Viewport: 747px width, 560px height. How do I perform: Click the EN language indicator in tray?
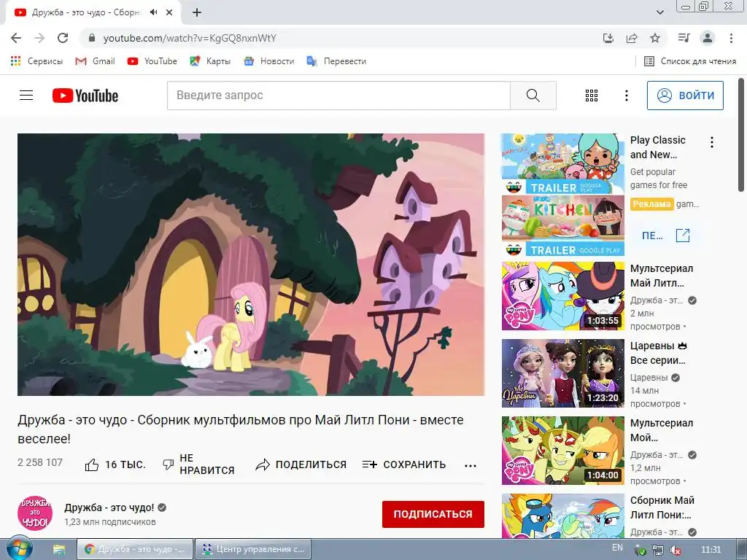coord(617,548)
